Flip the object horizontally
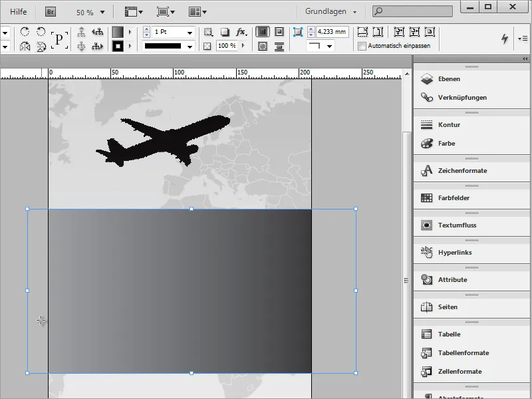This screenshot has height=399, width=532. pyautogui.click(x=25, y=46)
